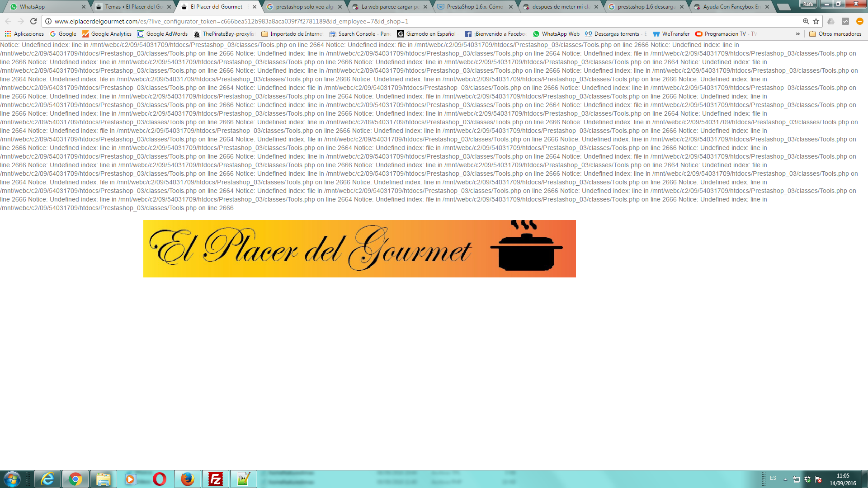Open WeTransfer bookmark link
Viewport: 868px width, 488px height.
coord(671,34)
